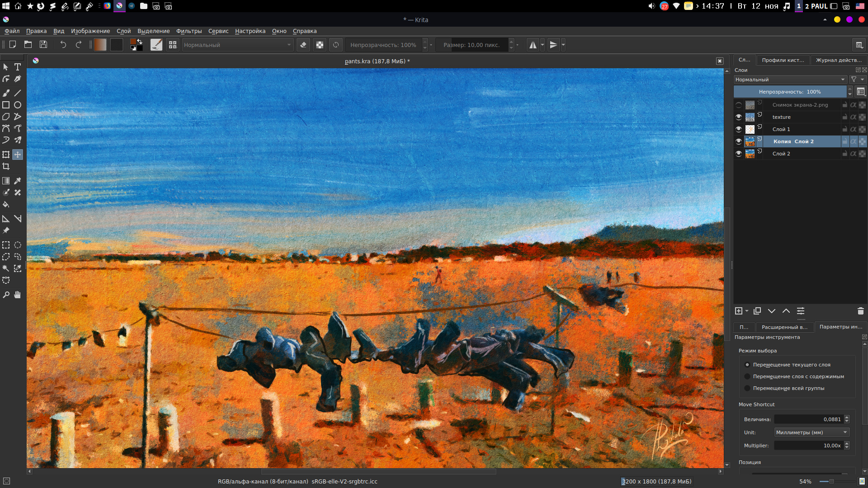Image resolution: width=868 pixels, height=488 pixels.
Task: Select the Line tool
Action: tap(18, 93)
